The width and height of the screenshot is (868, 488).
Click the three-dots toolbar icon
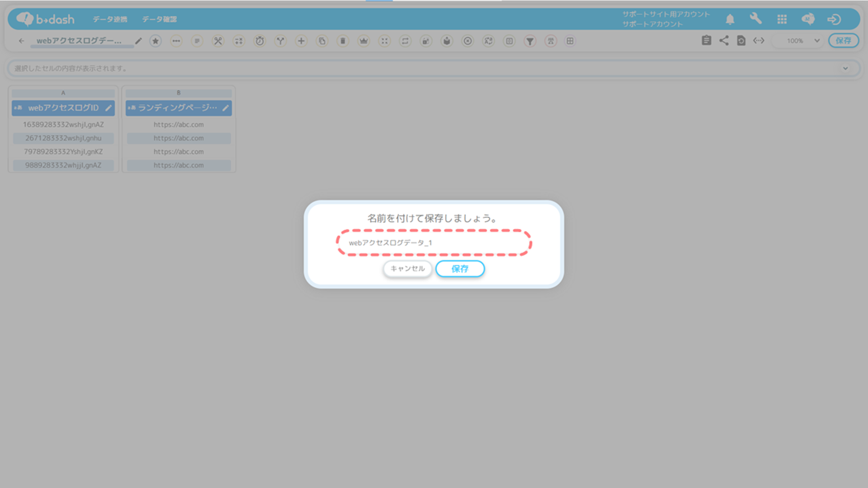[x=176, y=41]
